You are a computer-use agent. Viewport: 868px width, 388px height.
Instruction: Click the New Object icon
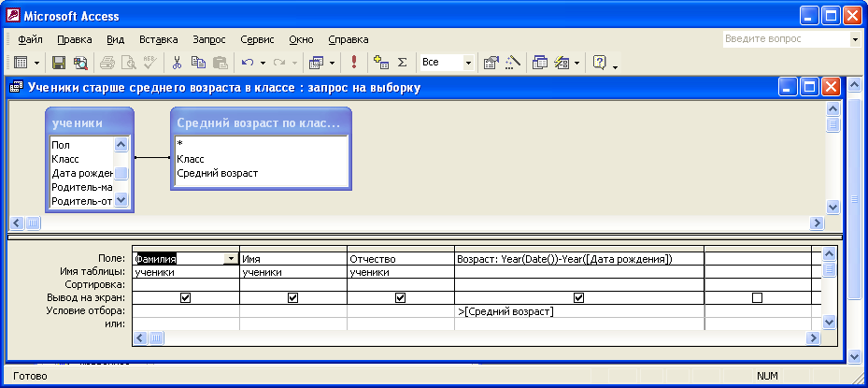click(562, 63)
